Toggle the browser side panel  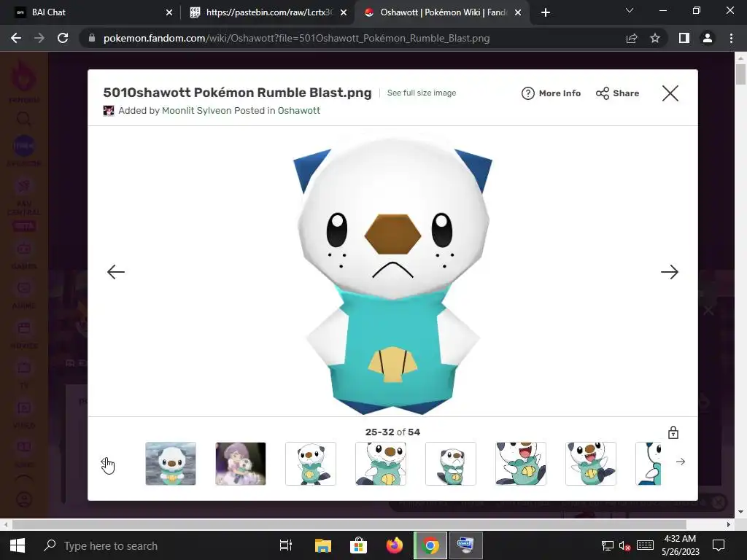[x=684, y=38]
